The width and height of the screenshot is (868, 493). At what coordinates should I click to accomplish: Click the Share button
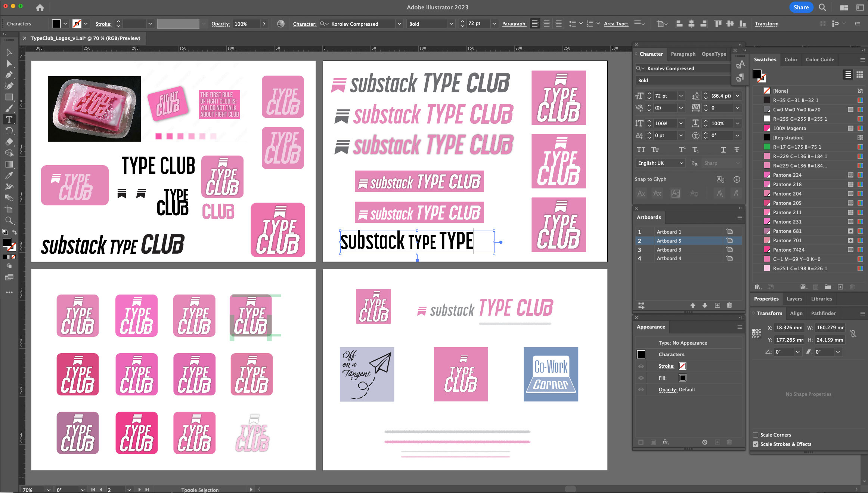point(801,7)
